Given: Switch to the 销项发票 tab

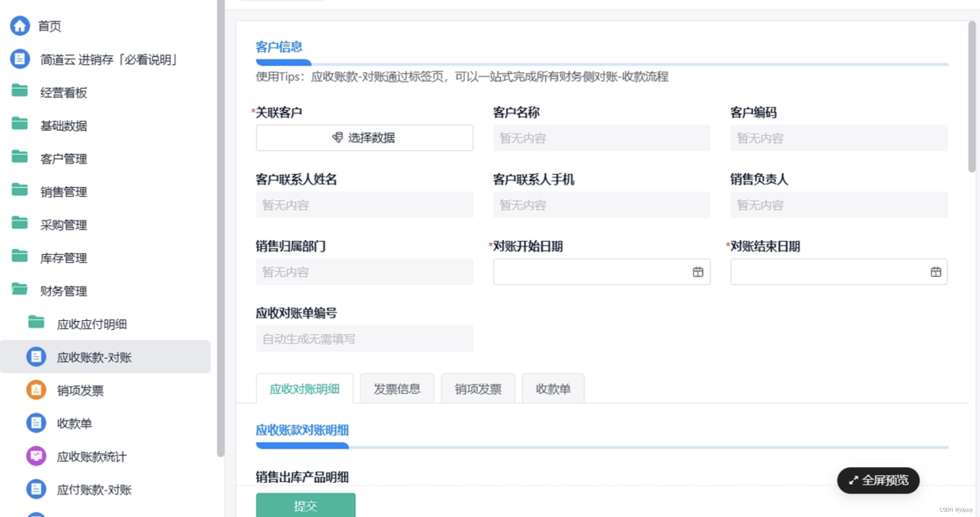Looking at the screenshot, I should point(478,389).
